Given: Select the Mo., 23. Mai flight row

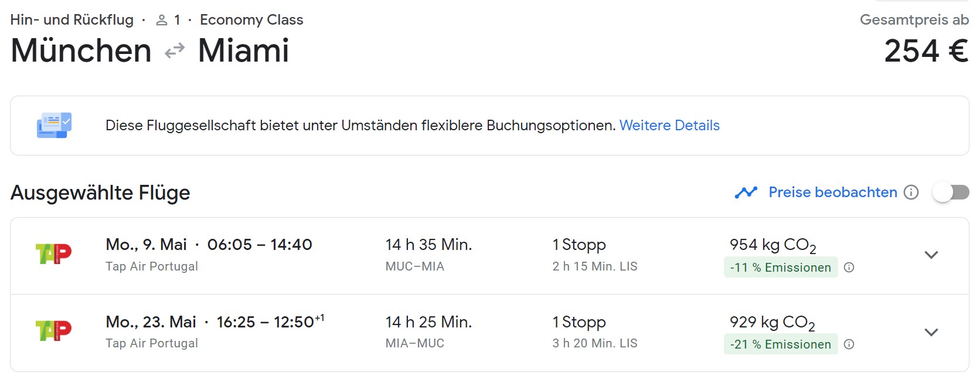Looking at the screenshot, I should point(489,333).
